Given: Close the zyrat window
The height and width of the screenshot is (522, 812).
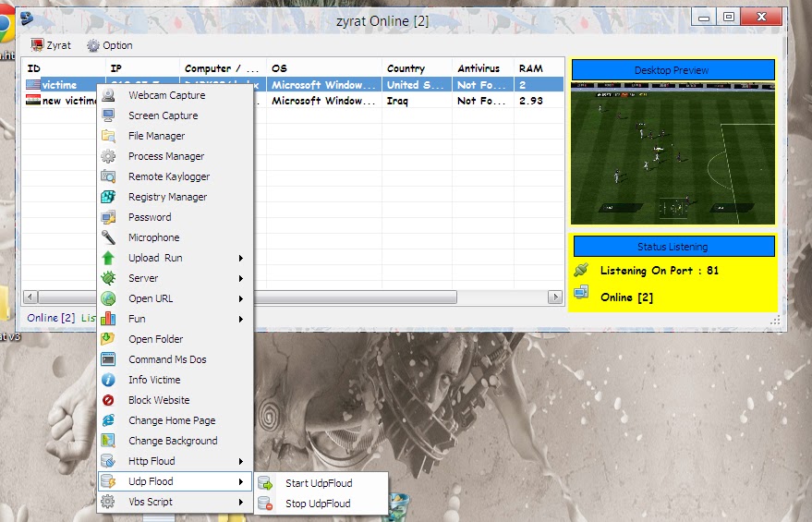Looking at the screenshot, I should (x=761, y=17).
